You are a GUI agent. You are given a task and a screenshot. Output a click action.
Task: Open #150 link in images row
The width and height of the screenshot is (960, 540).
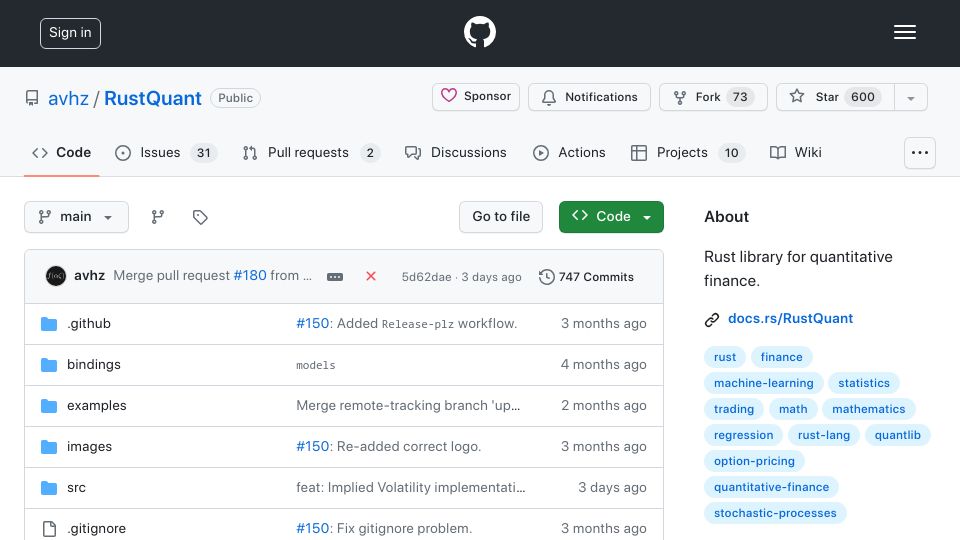(313, 446)
